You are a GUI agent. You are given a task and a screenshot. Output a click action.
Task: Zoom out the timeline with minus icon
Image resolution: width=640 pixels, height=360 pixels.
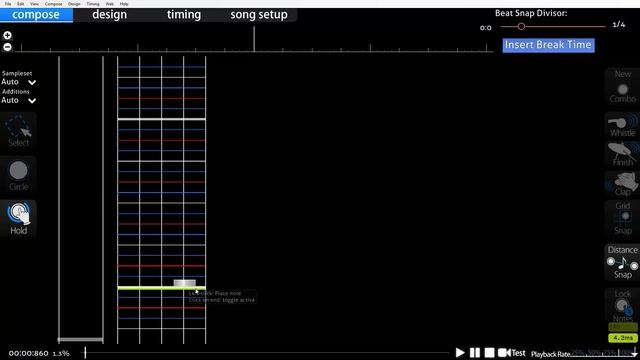point(7,47)
